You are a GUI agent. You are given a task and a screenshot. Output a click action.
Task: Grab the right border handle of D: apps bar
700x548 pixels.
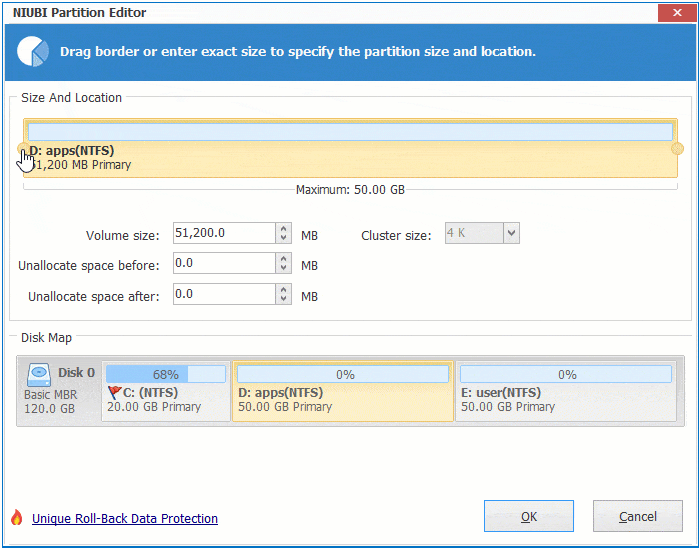[x=677, y=149]
